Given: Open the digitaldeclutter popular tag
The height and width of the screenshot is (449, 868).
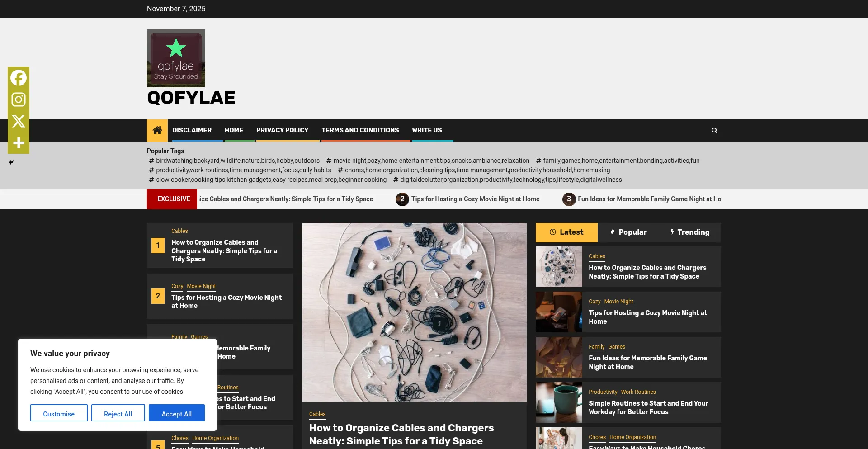Looking at the screenshot, I should [507, 180].
